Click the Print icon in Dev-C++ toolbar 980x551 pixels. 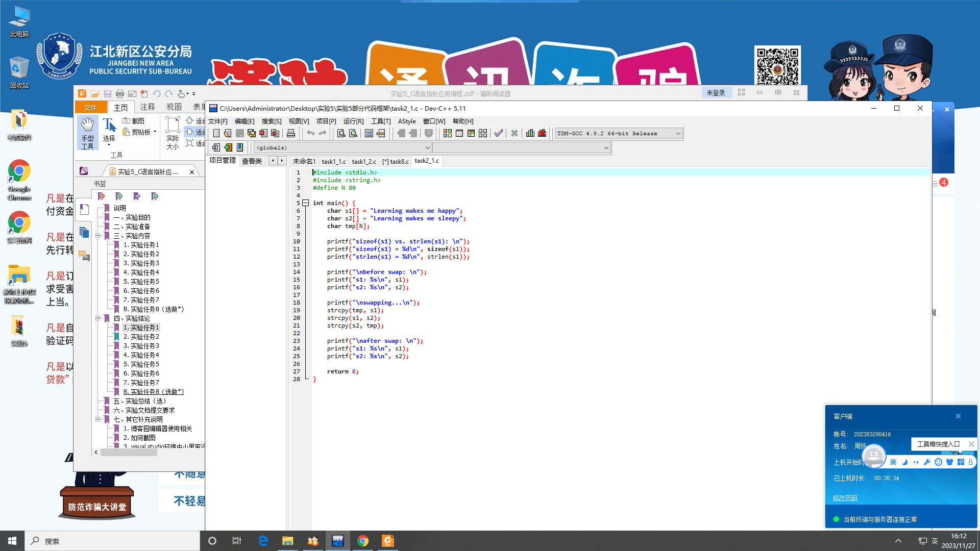291,133
